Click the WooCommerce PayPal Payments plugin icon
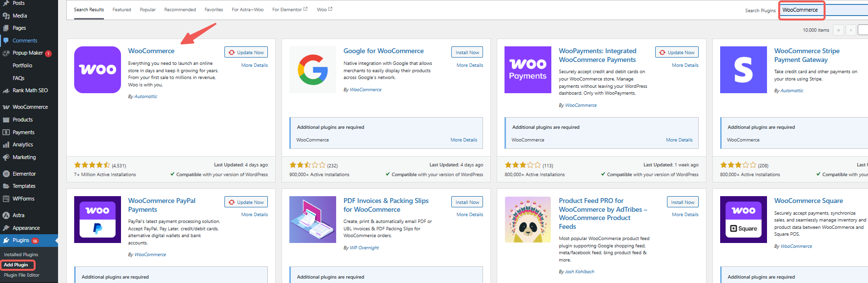The image size is (868, 283). 97,220
